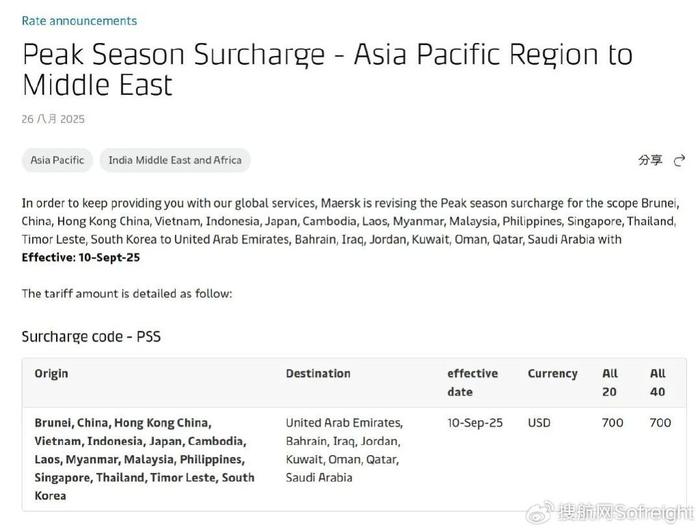Click the 26 八月 2025 date text
The height and width of the screenshot is (531, 700).
pyautogui.click(x=53, y=119)
